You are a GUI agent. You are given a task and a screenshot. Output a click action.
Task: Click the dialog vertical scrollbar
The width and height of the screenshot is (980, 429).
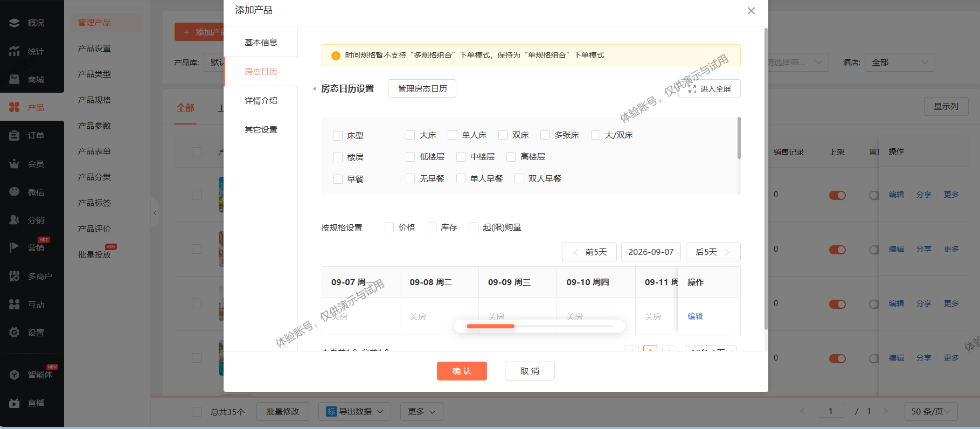(766, 178)
